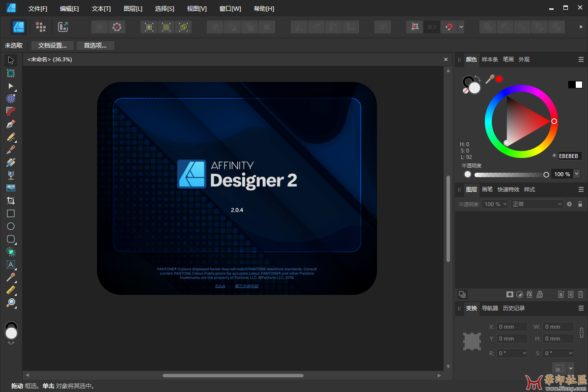Open the EULA link
Image resolution: width=588 pixels, height=392 pixels.
(220, 286)
